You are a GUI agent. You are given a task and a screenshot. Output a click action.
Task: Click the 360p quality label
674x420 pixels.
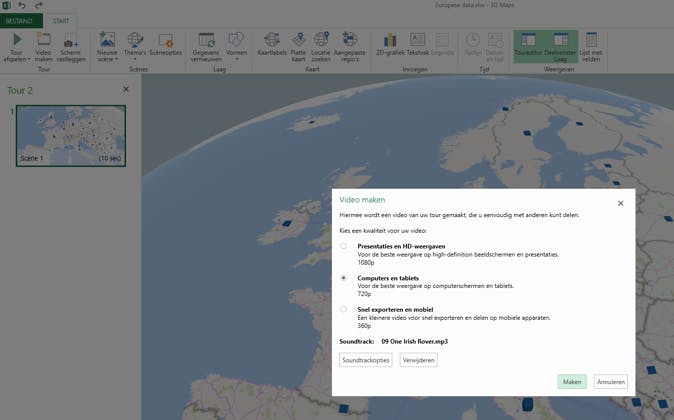(x=364, y=326)
